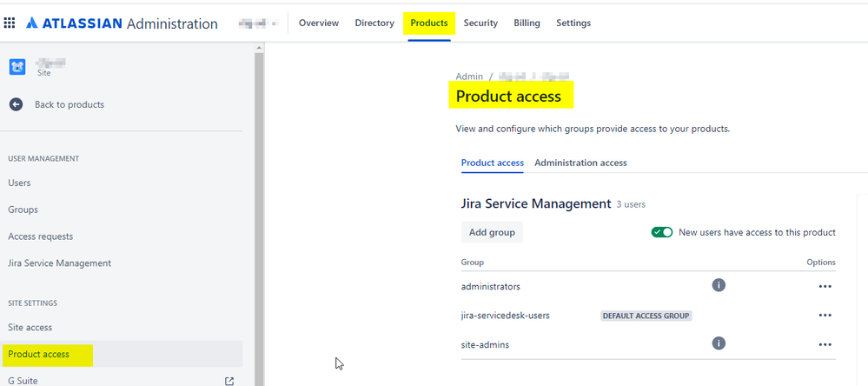Image resolution: width=868 pixels, height=386 pixels.
Task: Click the jira-servicedesk-users group name
Action: tap(506, 316)
